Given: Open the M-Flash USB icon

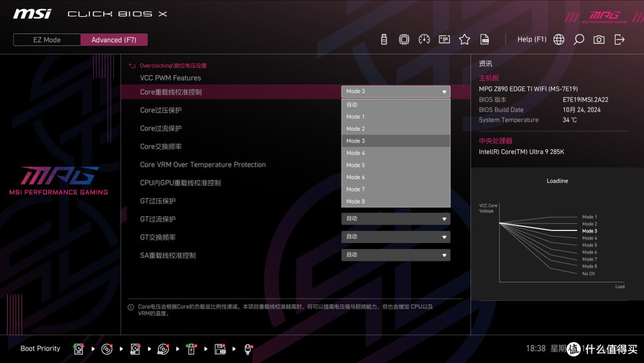Looking at the screenshot, I should pyautogui.click(x=384, y=39).
